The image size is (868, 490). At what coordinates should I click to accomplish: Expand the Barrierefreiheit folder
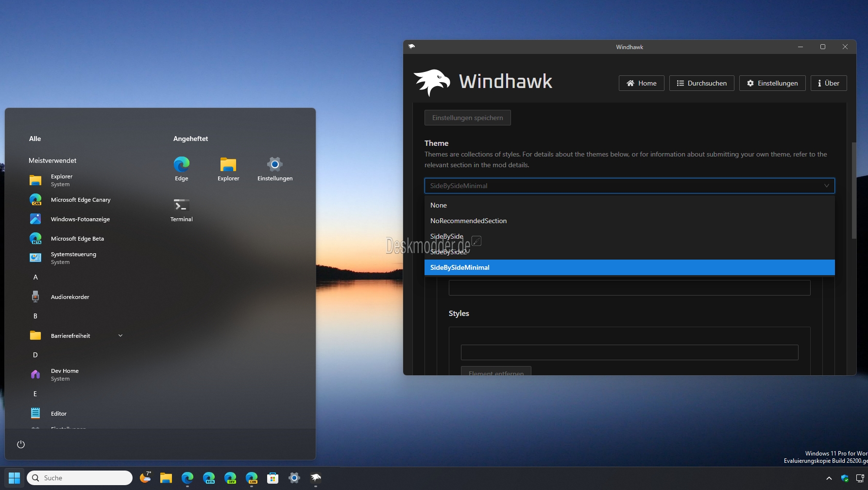coord(75,336)
